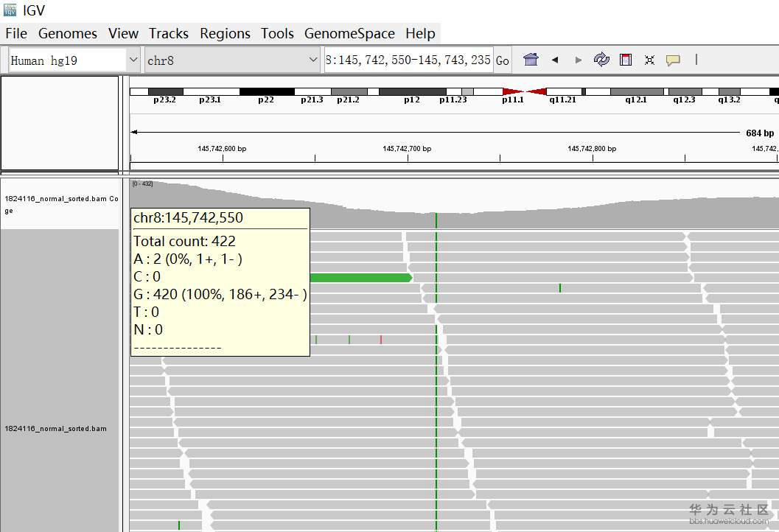Click the A : 2 line in popup

[188, 259]
